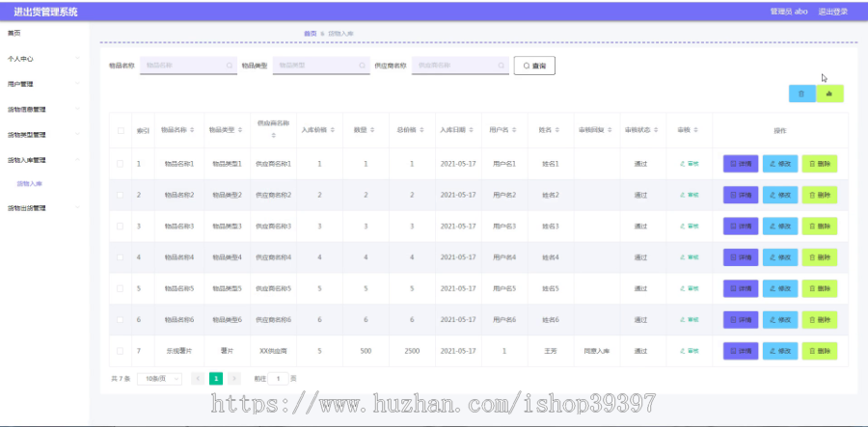Open 详情 for row 1
This screenshot has height=427, width=868.
click(x=741, y=164)
